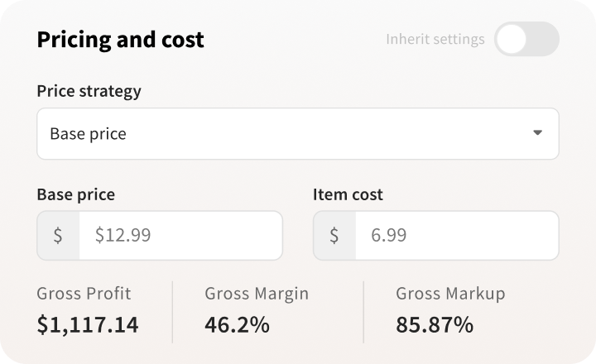The image size is (596, 364).
Task: Select the $1,117.14 gross profit value
Action: (x=88, y=324)
